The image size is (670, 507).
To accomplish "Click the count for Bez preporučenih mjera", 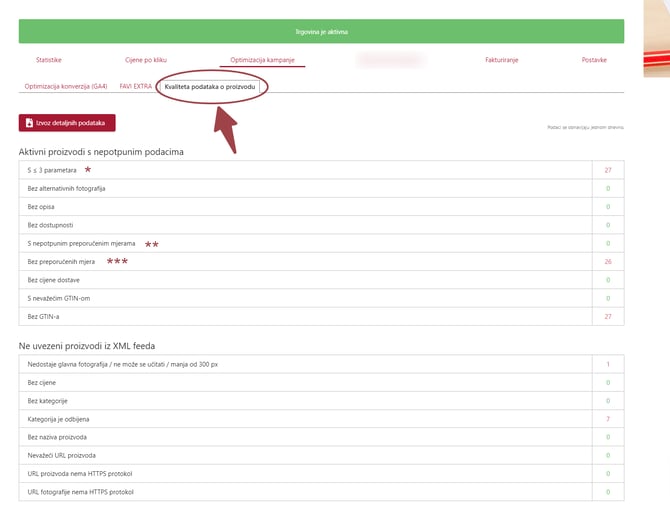I will click(607, 262).
